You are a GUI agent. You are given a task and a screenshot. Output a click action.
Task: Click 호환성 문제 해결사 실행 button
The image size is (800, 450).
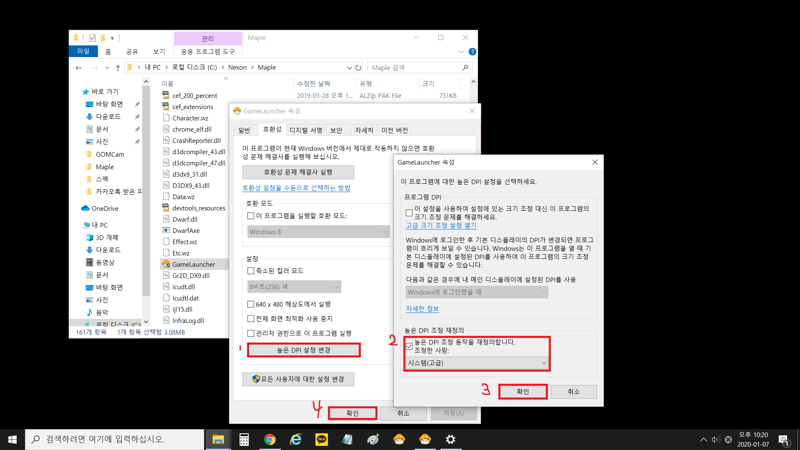click(298, 172)
